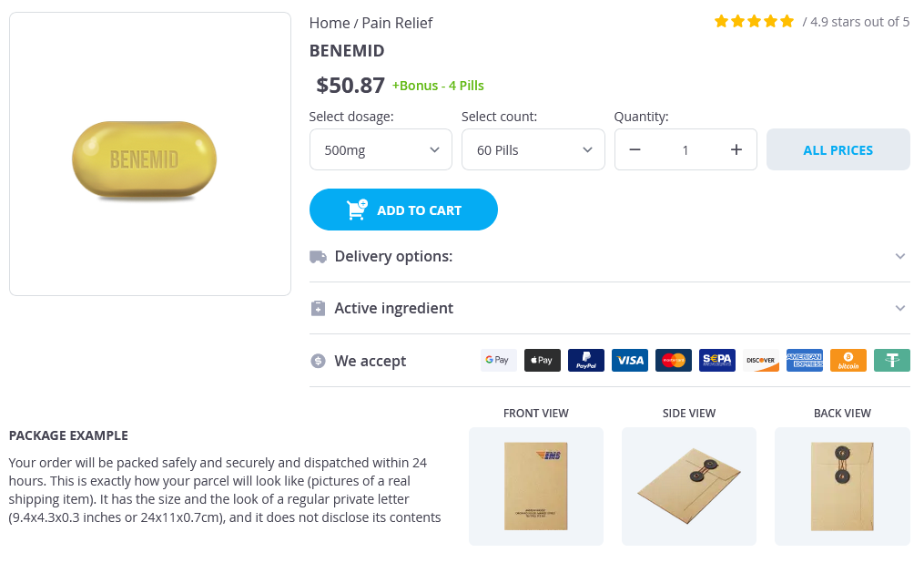Screen dimensions: 924x563
Task: Click the Bitcoin payment icon
Action: tap(848, 361)
